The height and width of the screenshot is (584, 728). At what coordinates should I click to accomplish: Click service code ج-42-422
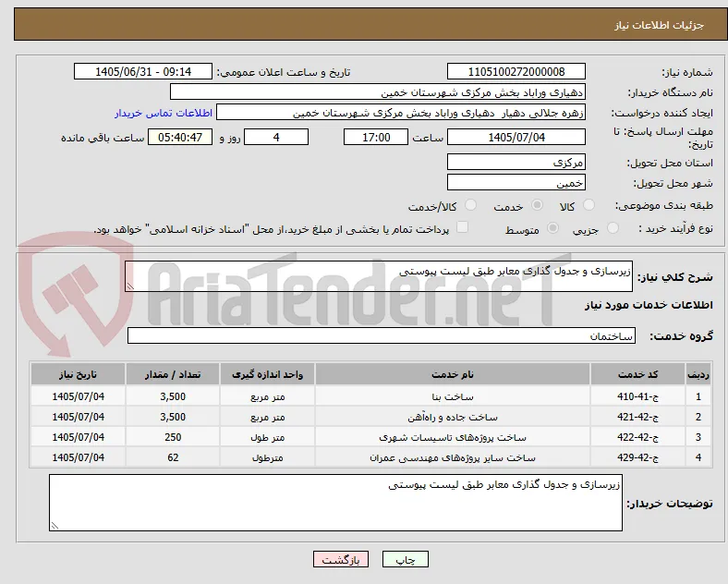click(637, 437)
